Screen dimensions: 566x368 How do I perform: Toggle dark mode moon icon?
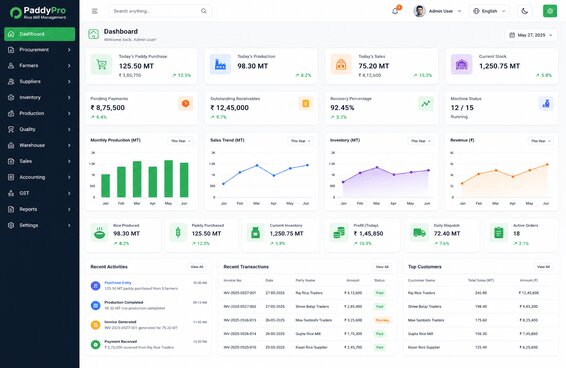tap(524, 11)
